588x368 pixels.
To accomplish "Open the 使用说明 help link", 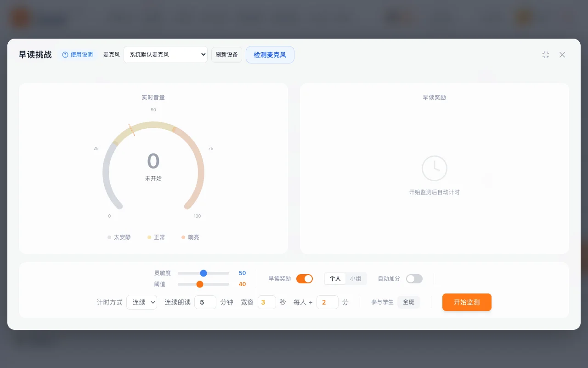I will tap(78, 55).
